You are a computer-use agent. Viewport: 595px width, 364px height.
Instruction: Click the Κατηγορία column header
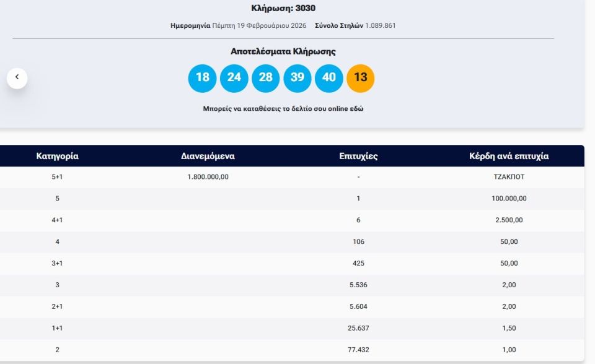pyautogui.click(x=57, y=156)
